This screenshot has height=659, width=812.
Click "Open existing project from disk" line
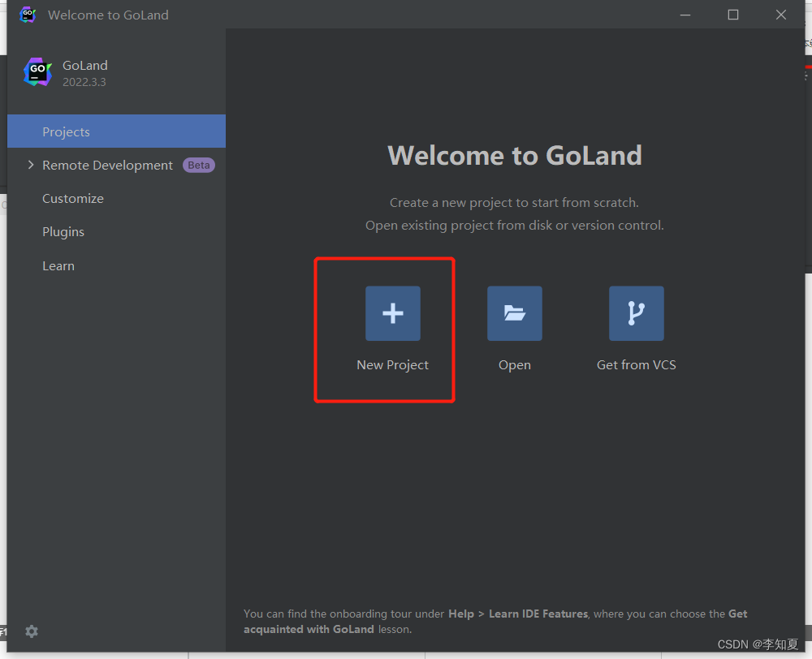[x=514, y=225]
